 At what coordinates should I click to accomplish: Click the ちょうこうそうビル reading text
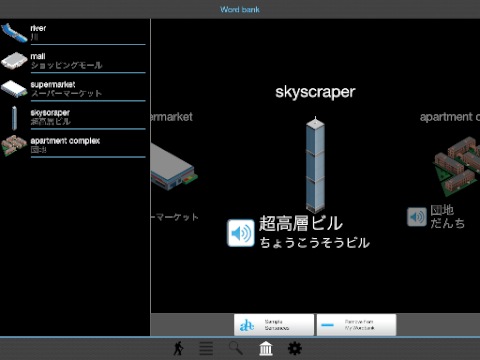point(315,243)
